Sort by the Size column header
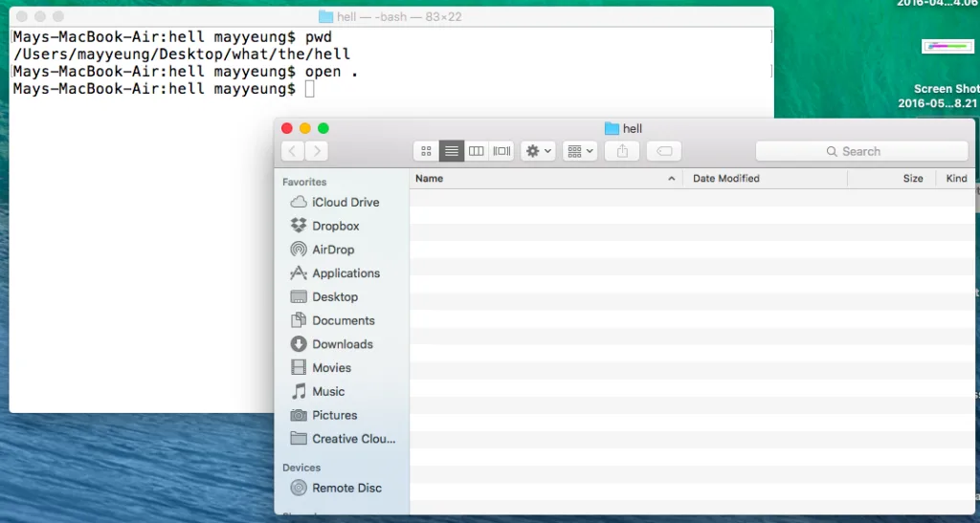Screen dimensions: 980x523 point(892,179)
